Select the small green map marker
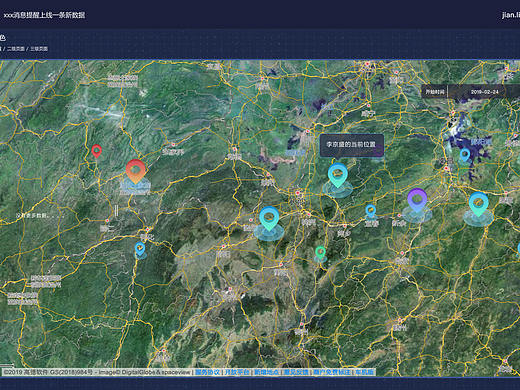The width and height of the screenshot is (520, 390). tap(320, 253)
